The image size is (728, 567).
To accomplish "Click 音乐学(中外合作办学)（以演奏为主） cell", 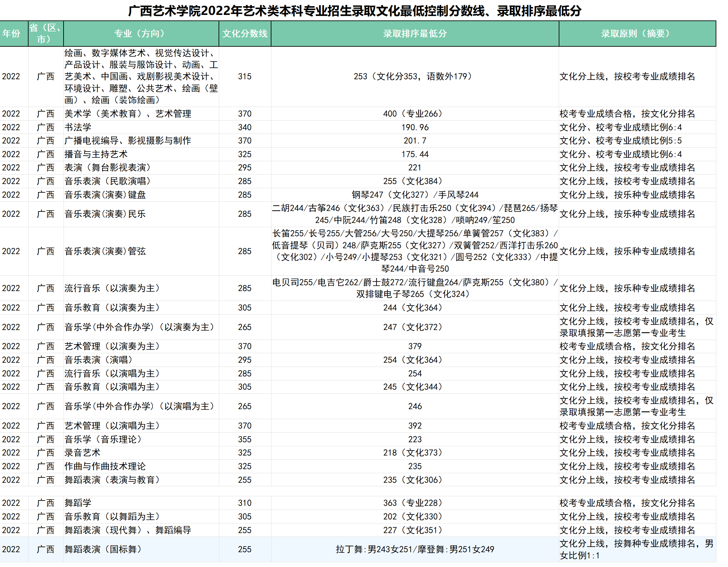I will click(141, 327).
